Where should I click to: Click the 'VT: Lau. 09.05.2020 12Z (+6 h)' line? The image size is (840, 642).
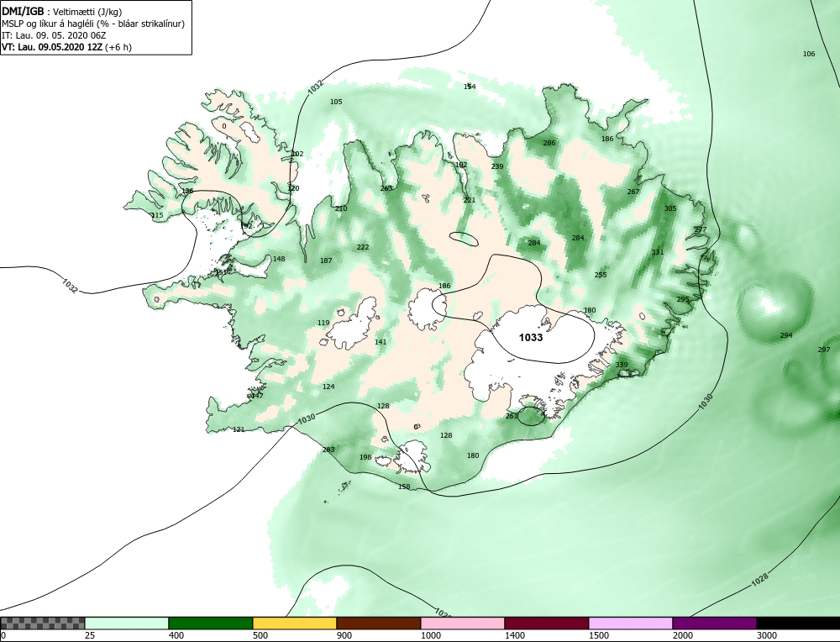point(66,46)
